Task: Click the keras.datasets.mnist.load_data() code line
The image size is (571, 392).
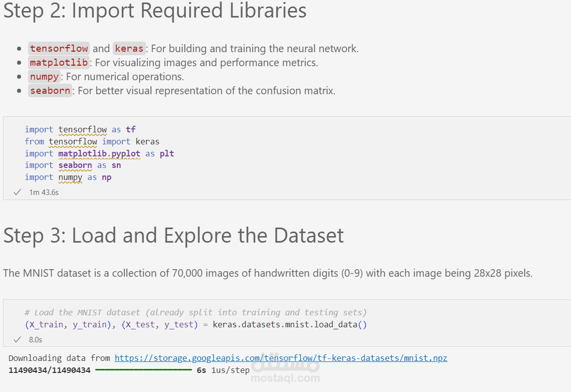Action: pyautogui.click(x=196, y=324)
